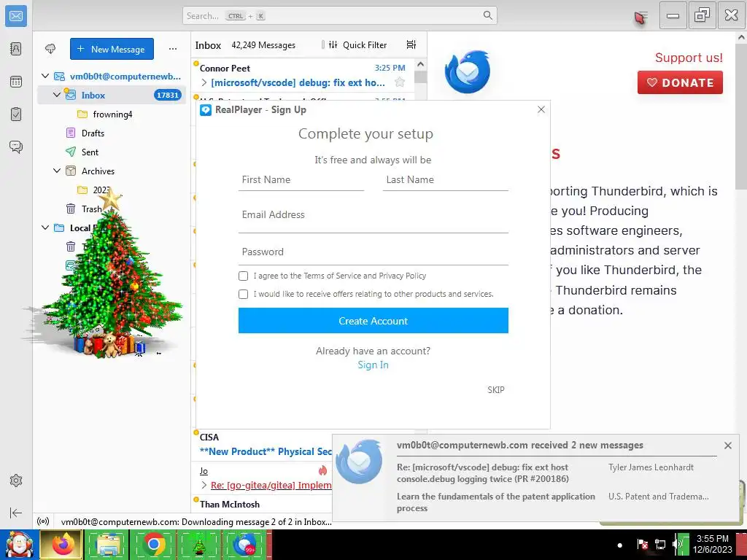The height and width of the screenshot is (560, 747).
Task: Click the Sign In link
Action: [x=373, y=365]
